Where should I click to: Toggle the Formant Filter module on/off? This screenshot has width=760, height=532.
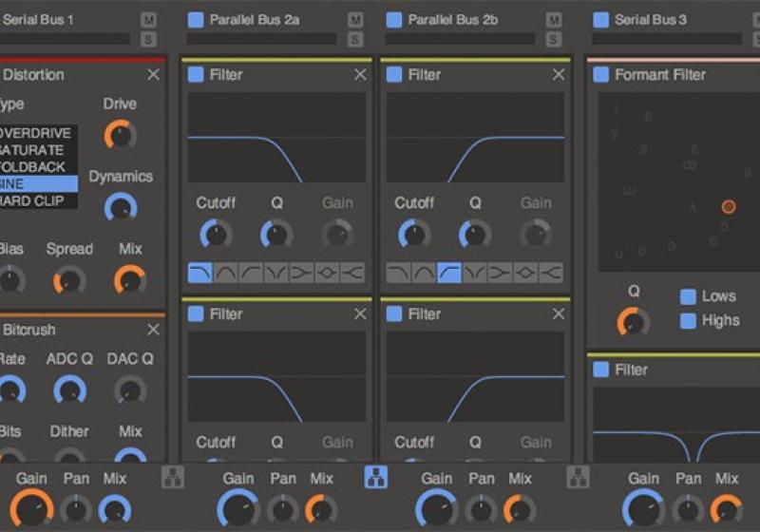click(x=601, y=75)
